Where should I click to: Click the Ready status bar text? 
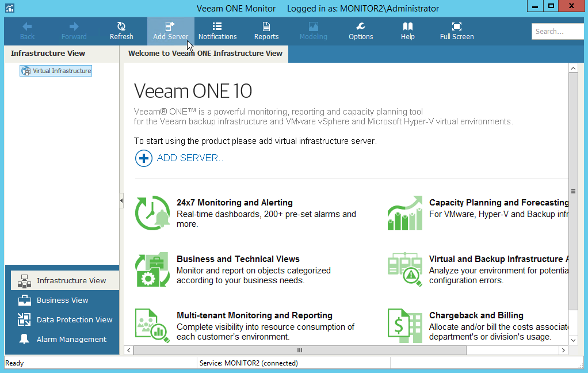pos(14,363)
